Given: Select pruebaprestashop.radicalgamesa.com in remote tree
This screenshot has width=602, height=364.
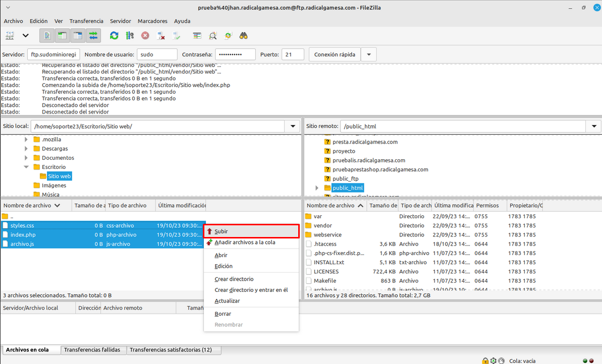Looking at the screenshot, I should click(x=380, y=169).
